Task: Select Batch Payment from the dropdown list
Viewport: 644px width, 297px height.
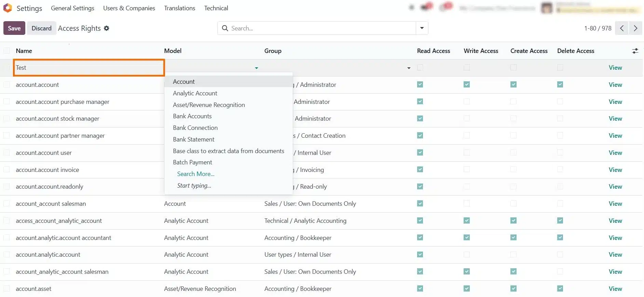Action: (229, 162)
